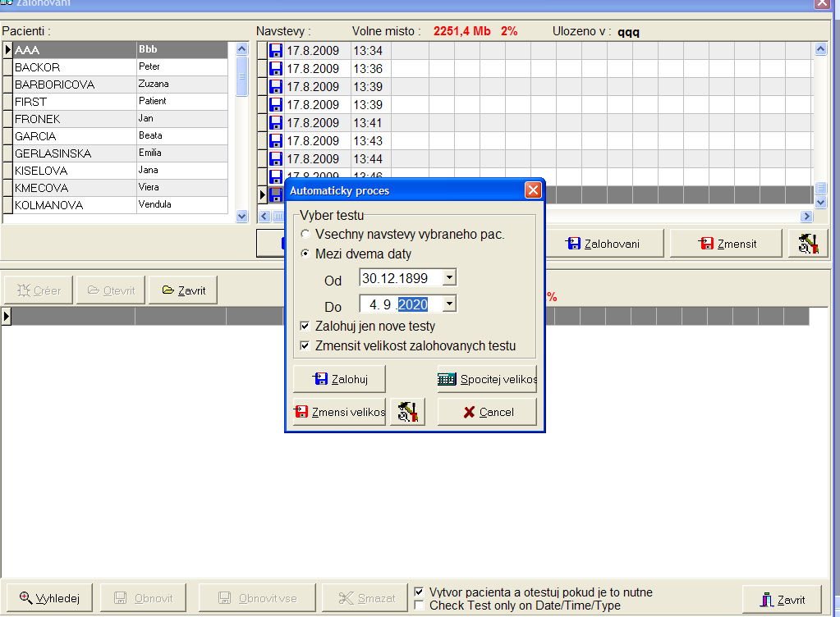Screen dimensions: 840x617
Task: Close the Automaticky proces dialog
Action: point(533,190)
